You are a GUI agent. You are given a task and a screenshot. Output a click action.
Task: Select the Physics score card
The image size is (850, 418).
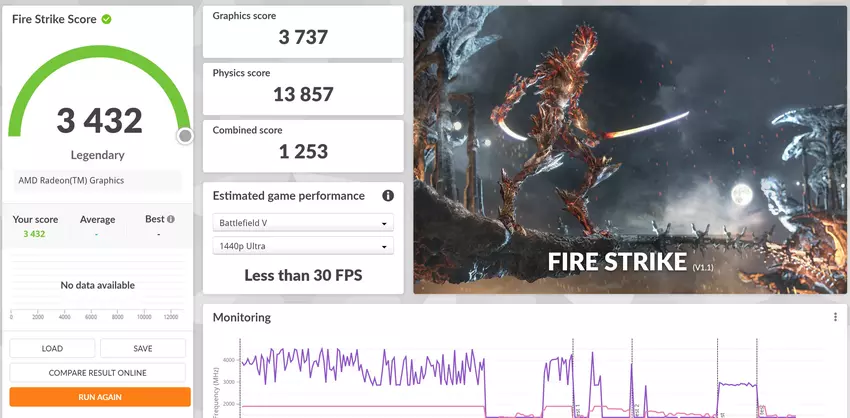pyautogui.click(x=302, y=87)
